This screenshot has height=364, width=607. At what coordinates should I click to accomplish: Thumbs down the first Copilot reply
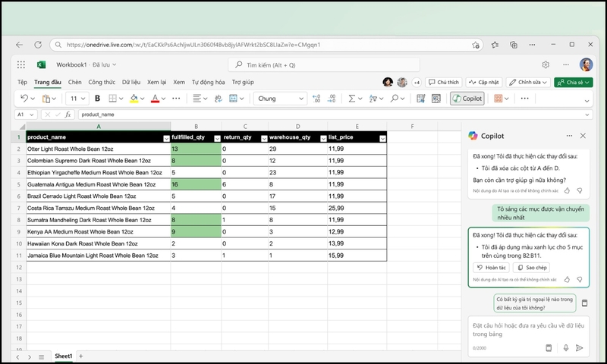tap(580, 190)
